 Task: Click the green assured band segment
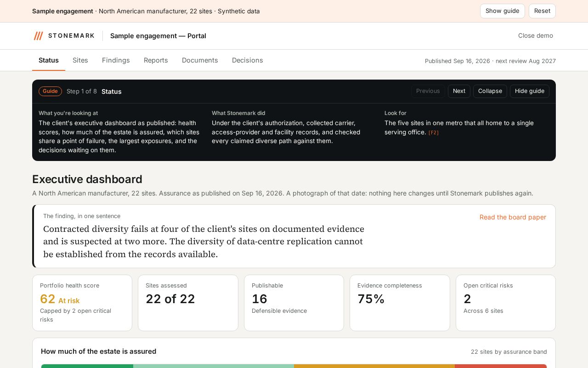tap(87, 366)
